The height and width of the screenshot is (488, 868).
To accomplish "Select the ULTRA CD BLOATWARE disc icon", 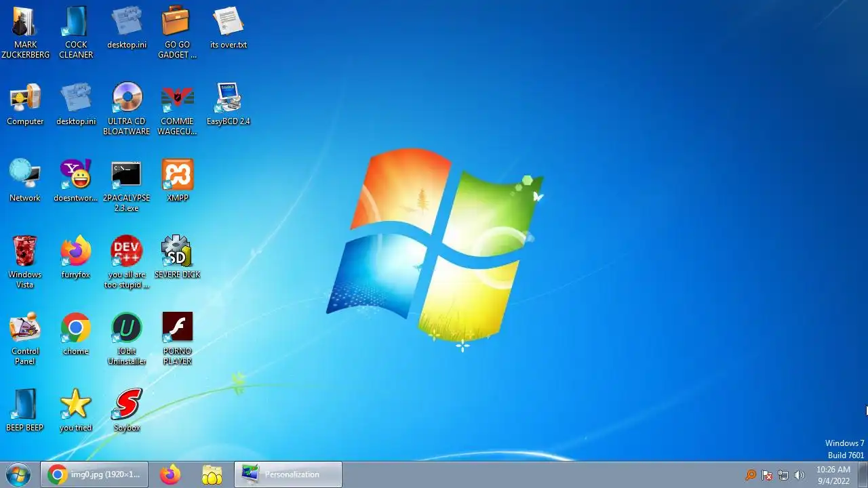I will [x=127, y=109].
